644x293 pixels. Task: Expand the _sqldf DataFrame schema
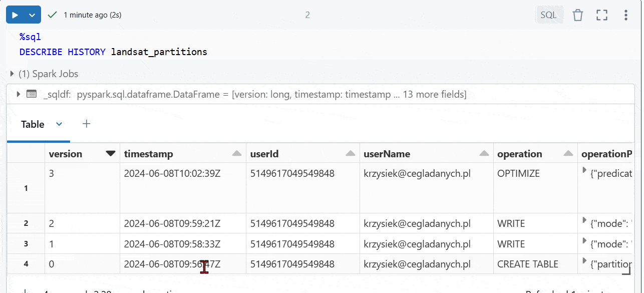pos(19,94)
